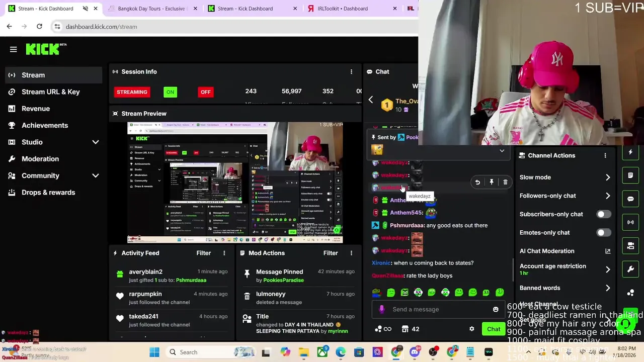The image size is (644, 362).
Task: Open PookiesParadise link in Mod Actions
Action: coord(284,280)
